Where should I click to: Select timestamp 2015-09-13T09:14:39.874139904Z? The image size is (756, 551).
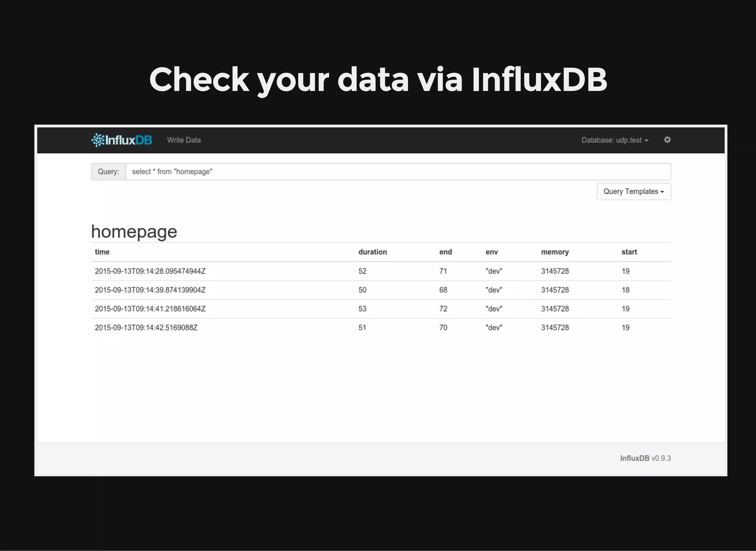[x=150, y=290]
